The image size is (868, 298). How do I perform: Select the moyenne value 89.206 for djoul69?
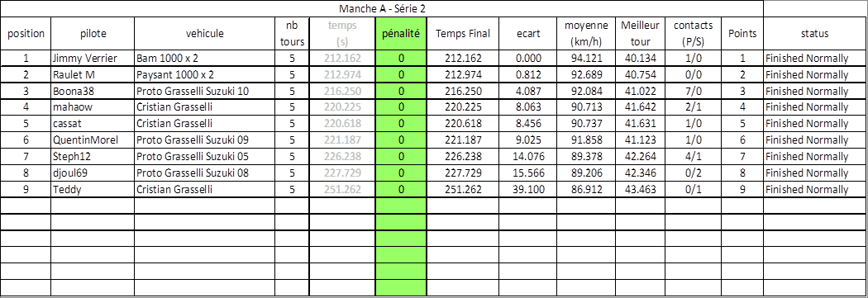click(585, 173)
